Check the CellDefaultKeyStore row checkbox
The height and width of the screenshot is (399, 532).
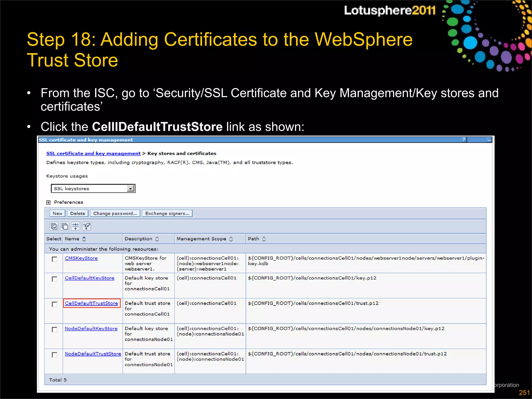[x=54, y=279]
